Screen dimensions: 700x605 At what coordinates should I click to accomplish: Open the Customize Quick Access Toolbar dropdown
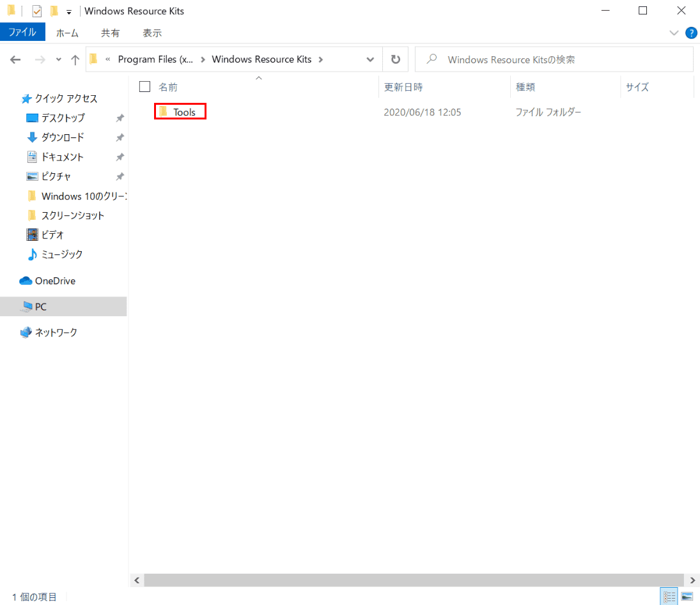(x=69, y=12)
